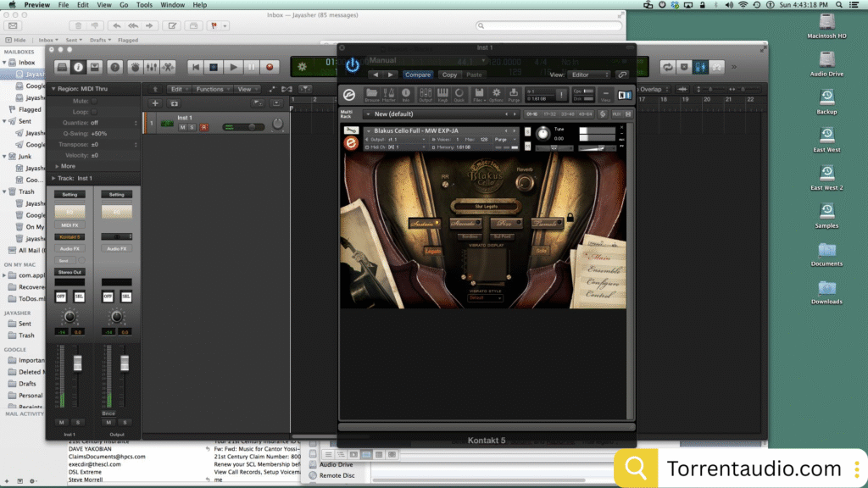Open the Vibrato Style dropdown
The width and height of the screenshot is (868, 488).
485,298
